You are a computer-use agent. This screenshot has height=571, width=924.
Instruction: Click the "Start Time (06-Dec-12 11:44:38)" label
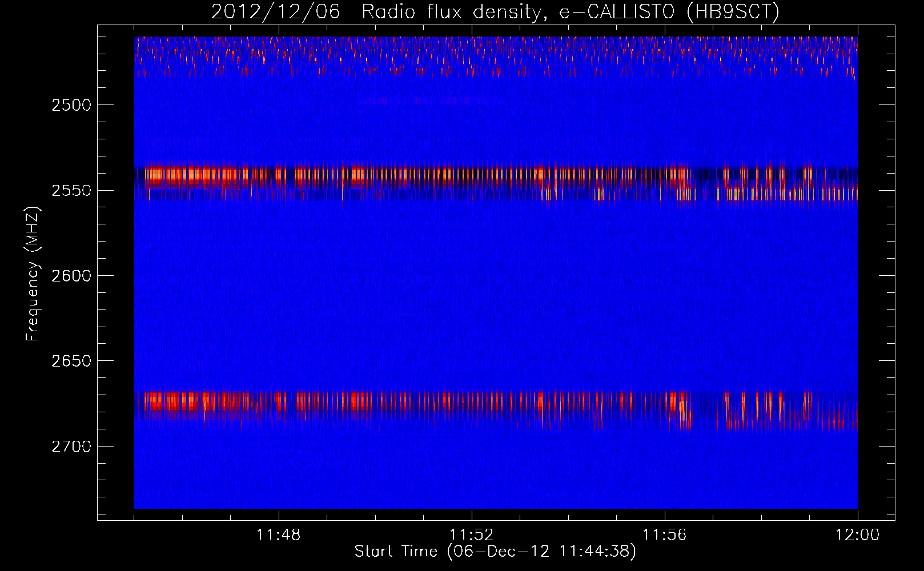495,552
